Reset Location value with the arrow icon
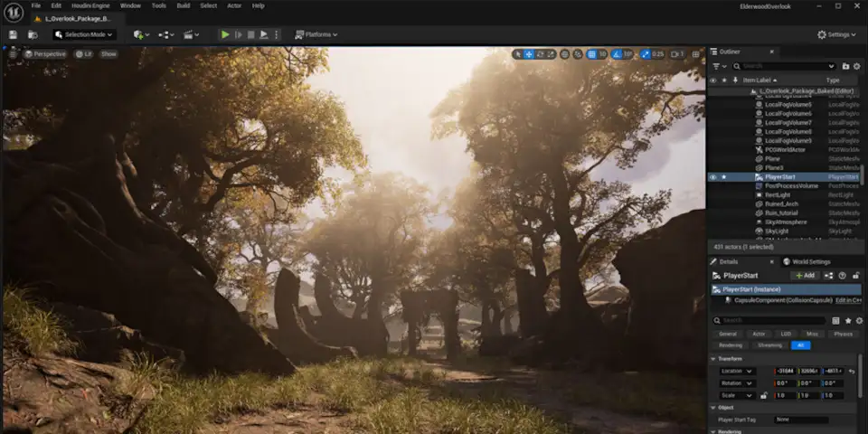This screenshot has width=868, height=434. [x=852, y=371]
